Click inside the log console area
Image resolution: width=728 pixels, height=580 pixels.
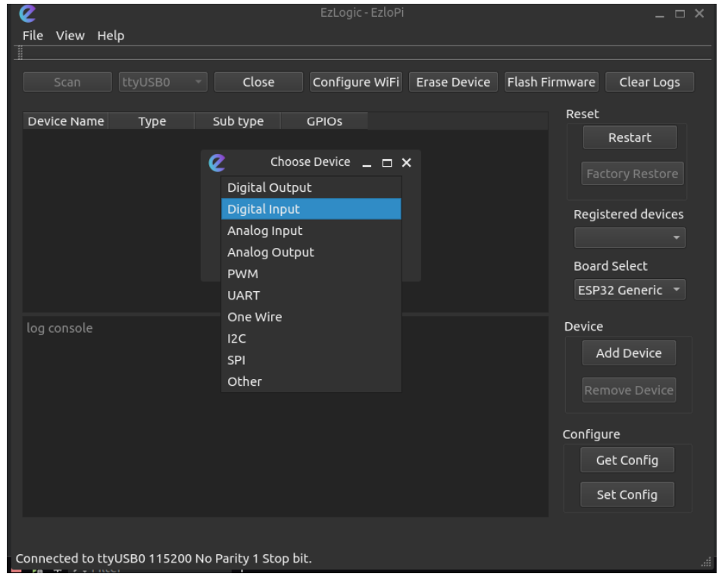point(286,417)
